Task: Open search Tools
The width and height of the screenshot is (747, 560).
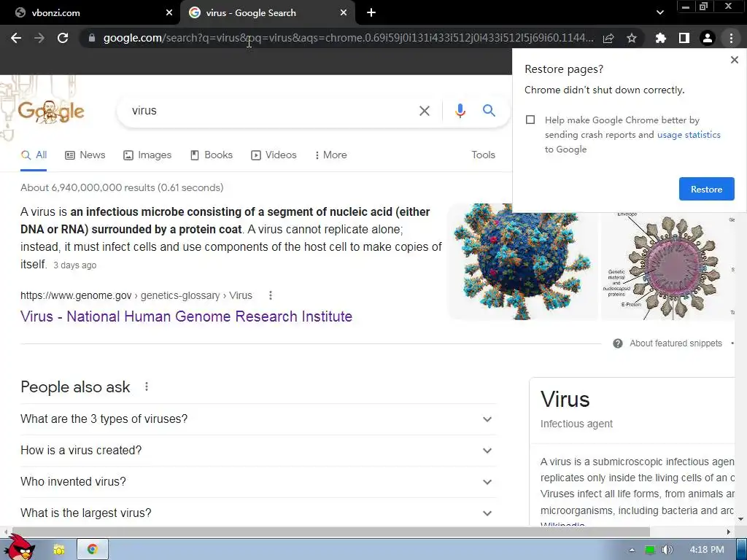Action: pos(483,155)
